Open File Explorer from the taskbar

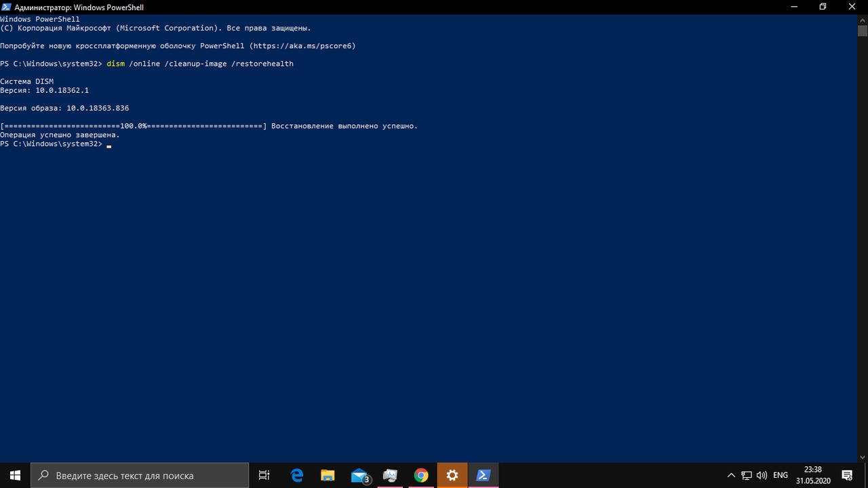point(328,475)
